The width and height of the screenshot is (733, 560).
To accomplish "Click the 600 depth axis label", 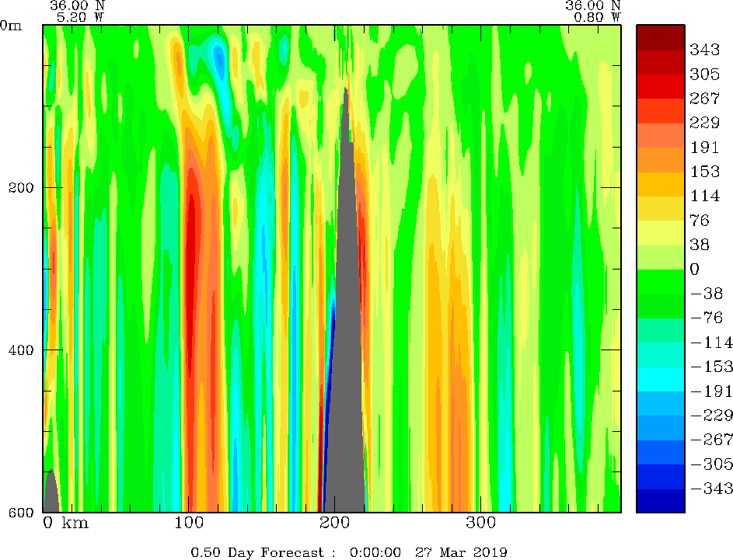I will pos(21,513).
